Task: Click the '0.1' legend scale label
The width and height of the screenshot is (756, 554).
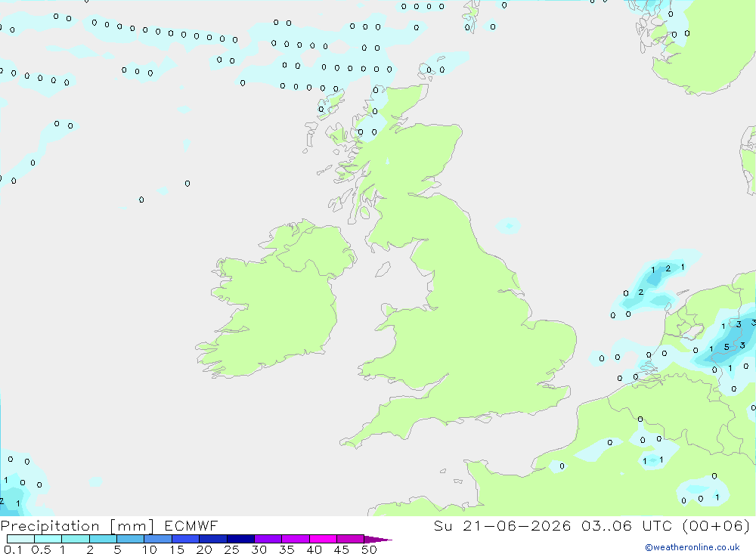Action: 13,549
